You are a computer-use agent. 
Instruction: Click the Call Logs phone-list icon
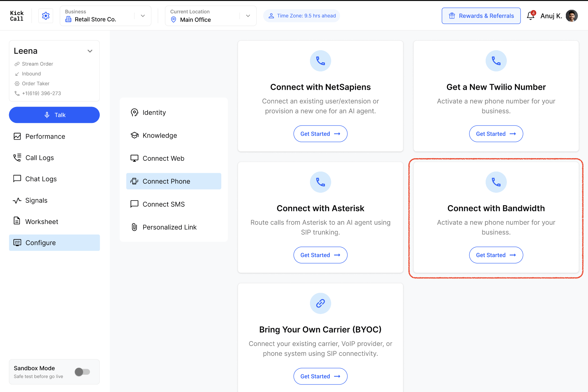17,158
